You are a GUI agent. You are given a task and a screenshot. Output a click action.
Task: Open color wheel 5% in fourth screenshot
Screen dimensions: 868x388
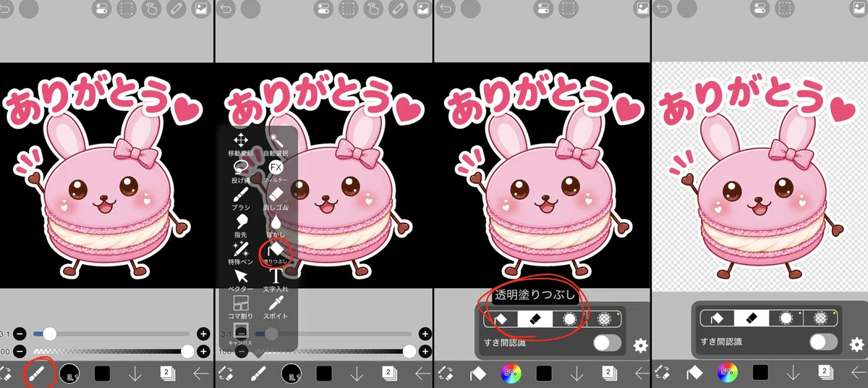coord(727,373)
